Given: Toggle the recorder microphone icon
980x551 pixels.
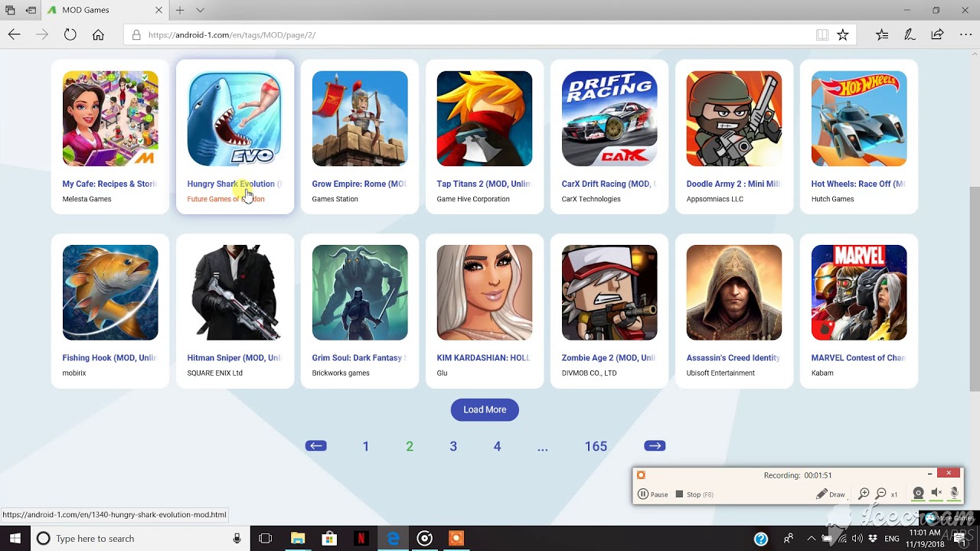Looking at the screenshot, I should tap(954, 494).
